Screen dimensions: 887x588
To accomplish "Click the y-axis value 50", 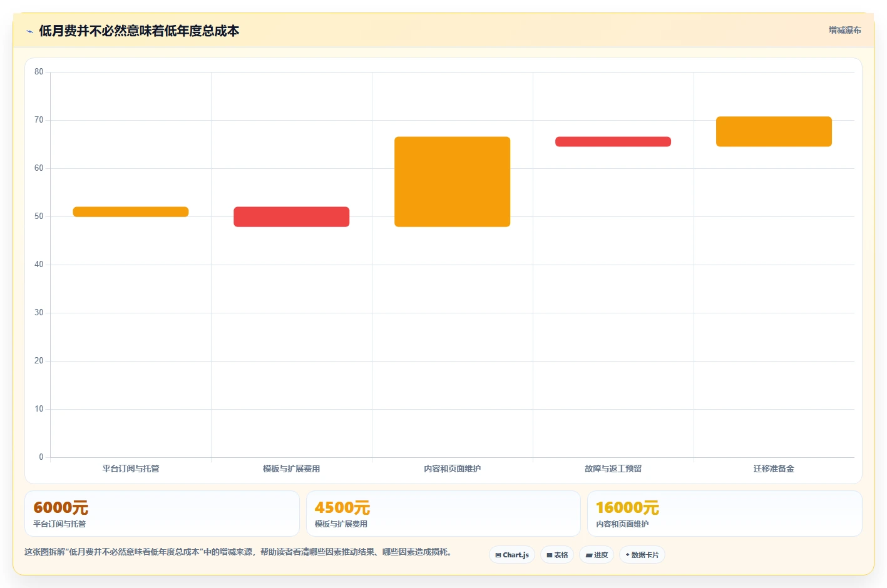I will pyautogui.click(x=39, y=216).
